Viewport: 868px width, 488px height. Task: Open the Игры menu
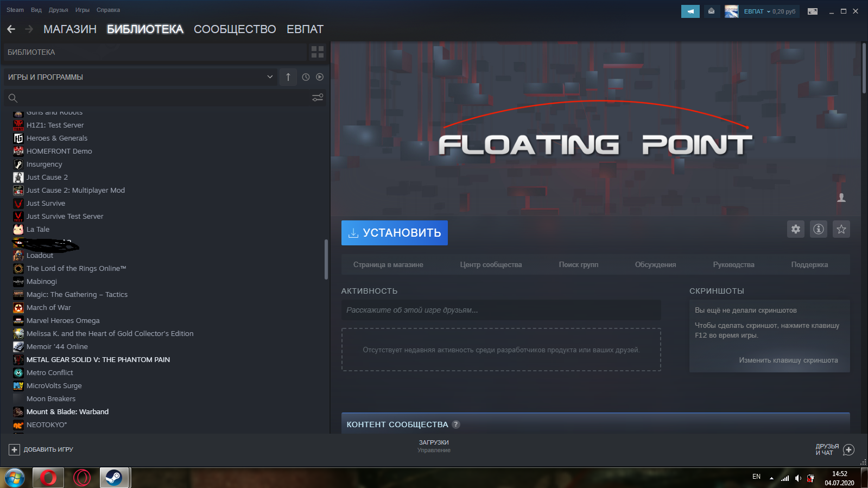tap(83, 10)
